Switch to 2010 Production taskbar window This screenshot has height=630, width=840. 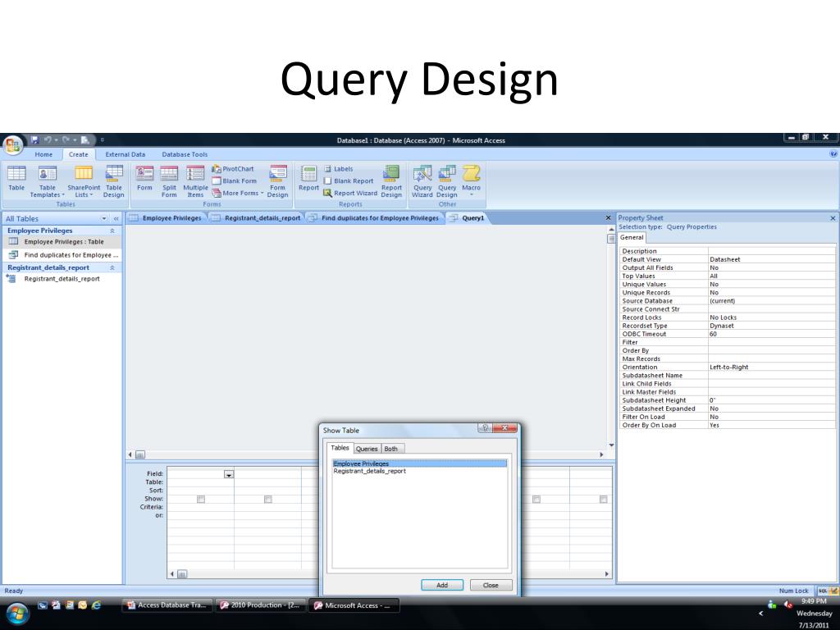point(260,605)
